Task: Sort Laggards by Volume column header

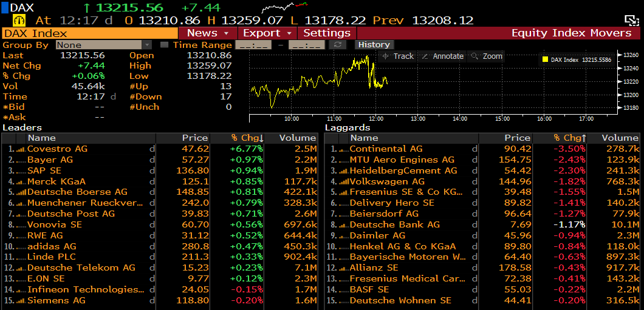Action: click(614, 138)
